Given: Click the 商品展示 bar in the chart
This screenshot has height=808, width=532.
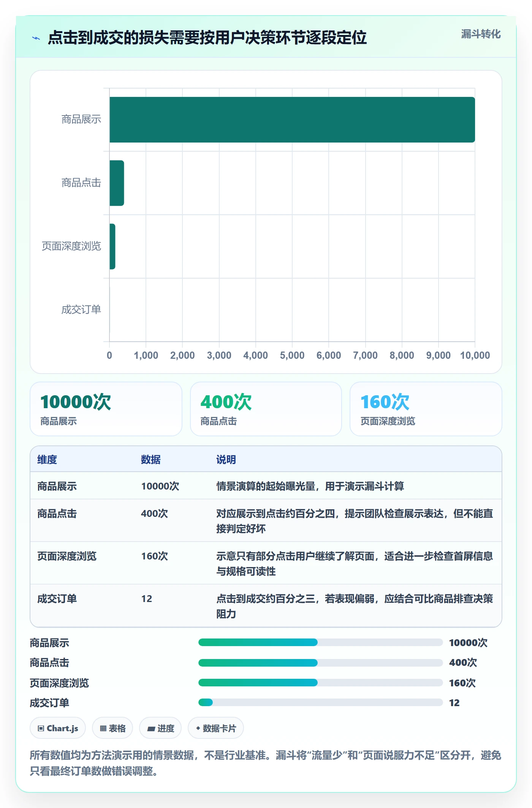Looking at the screenshot, I should pyautogui.click(x=292, y=120).
